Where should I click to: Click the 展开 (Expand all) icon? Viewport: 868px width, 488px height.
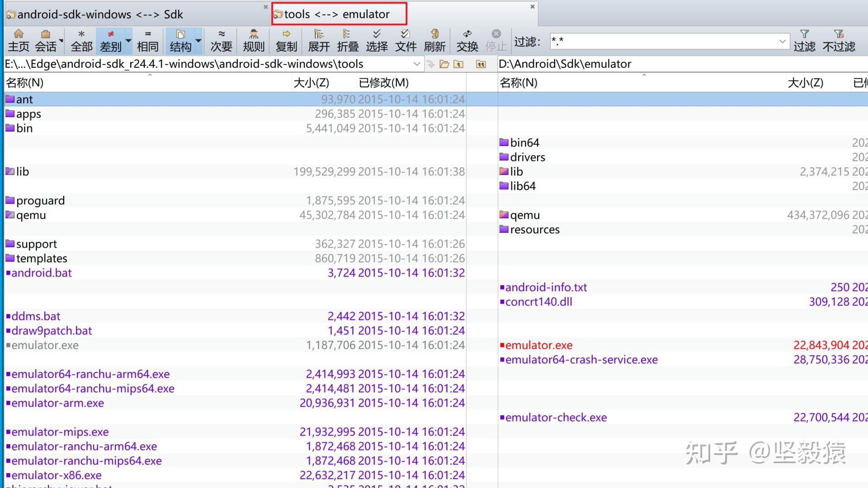[x=319, y=40]
